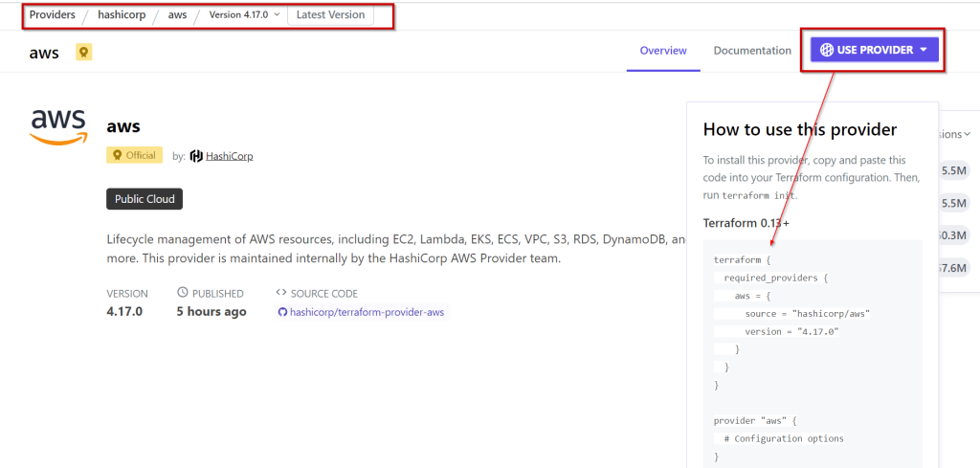
Task: Click the Latest Version button
Action: pos(330,15)
